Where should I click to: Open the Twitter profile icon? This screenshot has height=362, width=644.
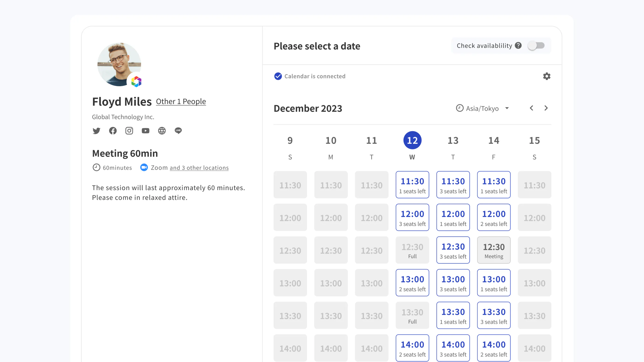click(96, 131)
